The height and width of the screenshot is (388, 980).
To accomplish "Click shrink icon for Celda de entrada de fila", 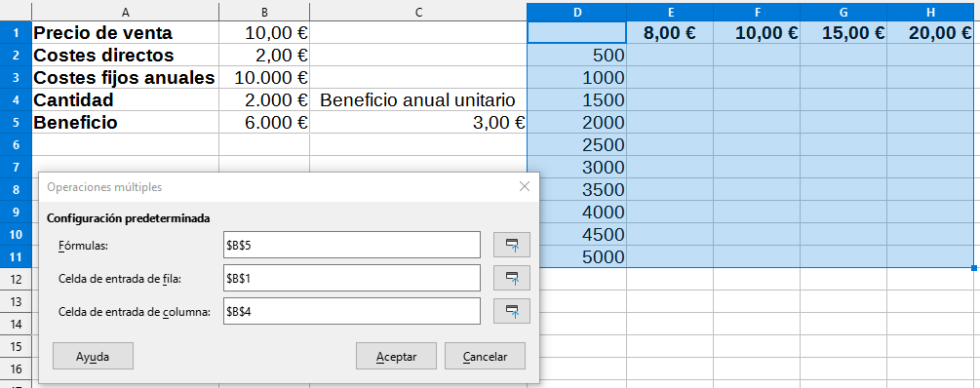I will [x=511, y=278].
